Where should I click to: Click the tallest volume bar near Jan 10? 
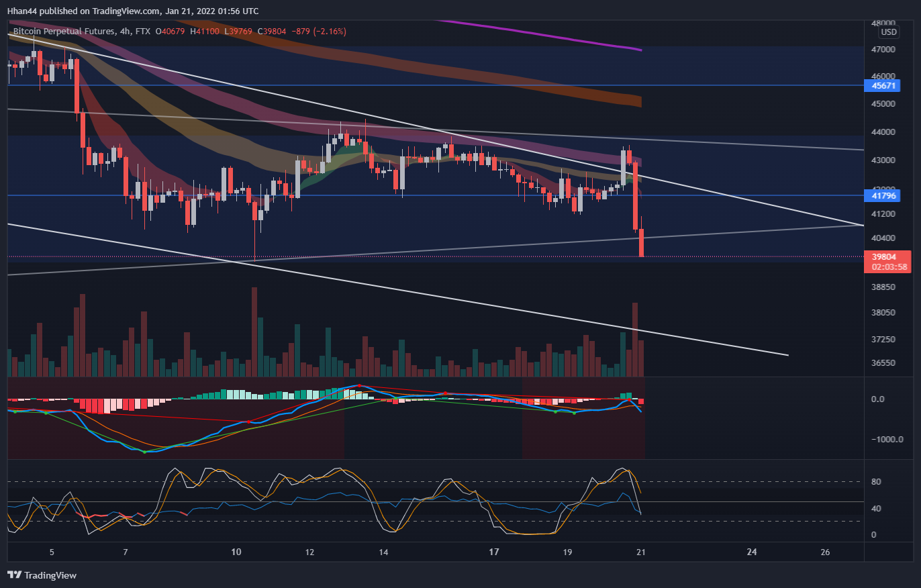pyautogui.click(x=254, y=332)
